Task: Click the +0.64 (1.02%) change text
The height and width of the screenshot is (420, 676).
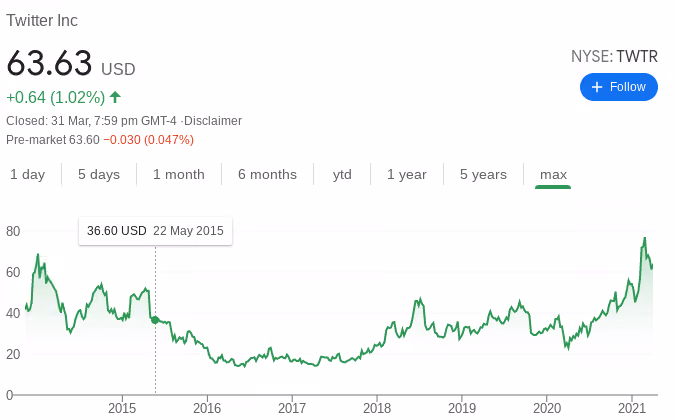Action: (56, 97)
